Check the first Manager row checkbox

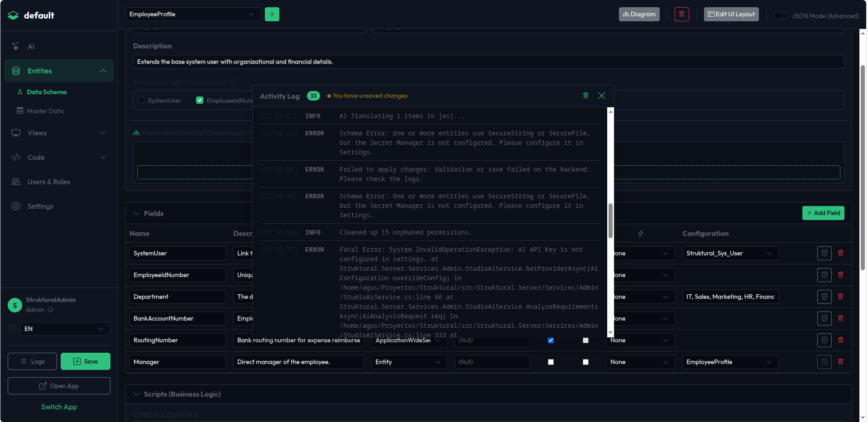[x=551, y=362]
